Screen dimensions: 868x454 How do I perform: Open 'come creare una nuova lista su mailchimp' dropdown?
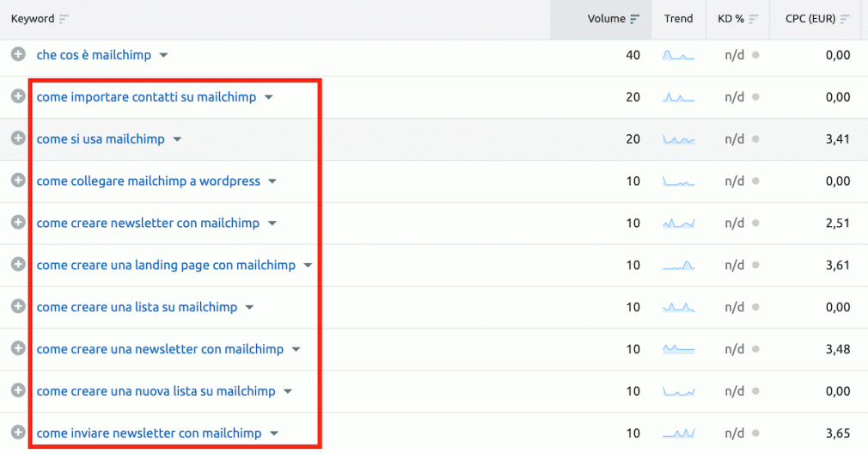click(x=288, y=392)
